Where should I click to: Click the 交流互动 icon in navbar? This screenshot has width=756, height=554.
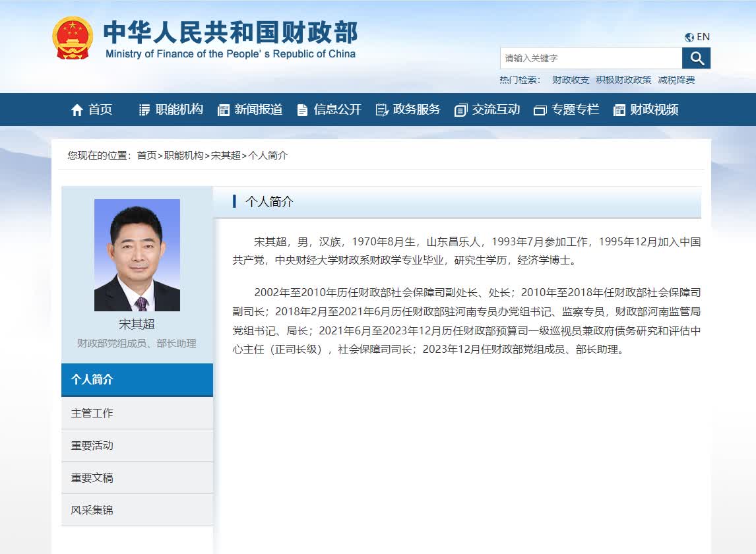pos(460,110)
